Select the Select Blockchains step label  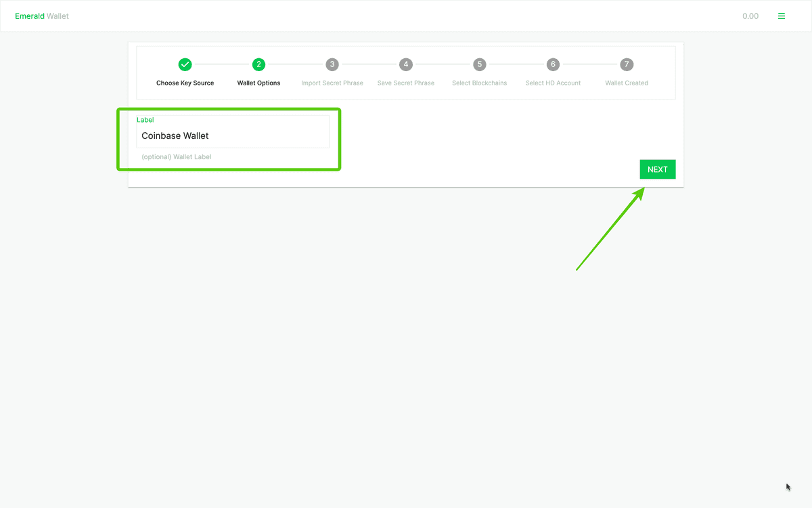click(x=479, y=83)
